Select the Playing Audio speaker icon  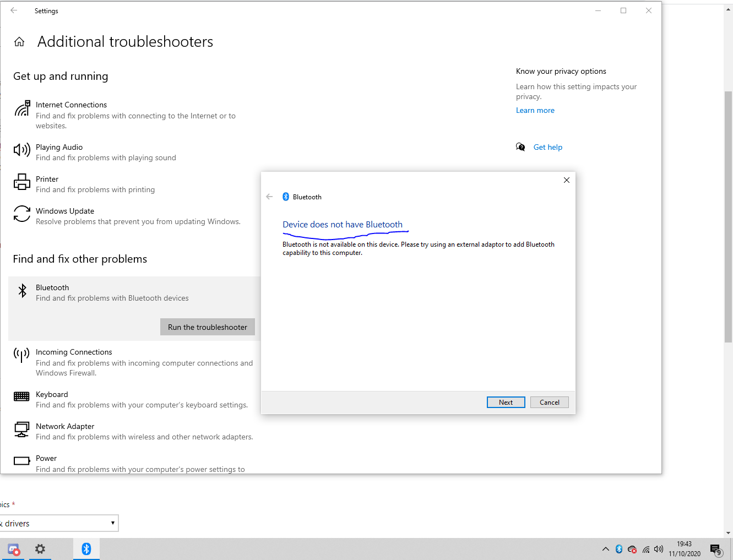point(22,150)
